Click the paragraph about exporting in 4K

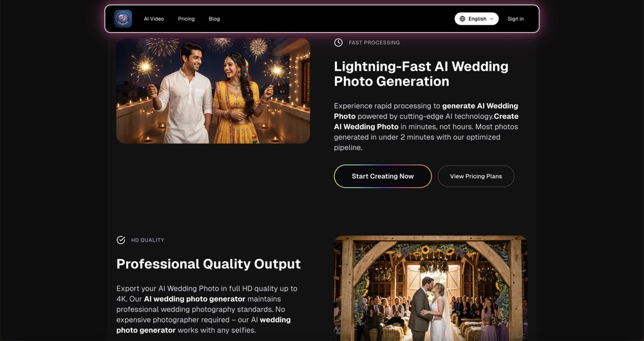[207, 309]
